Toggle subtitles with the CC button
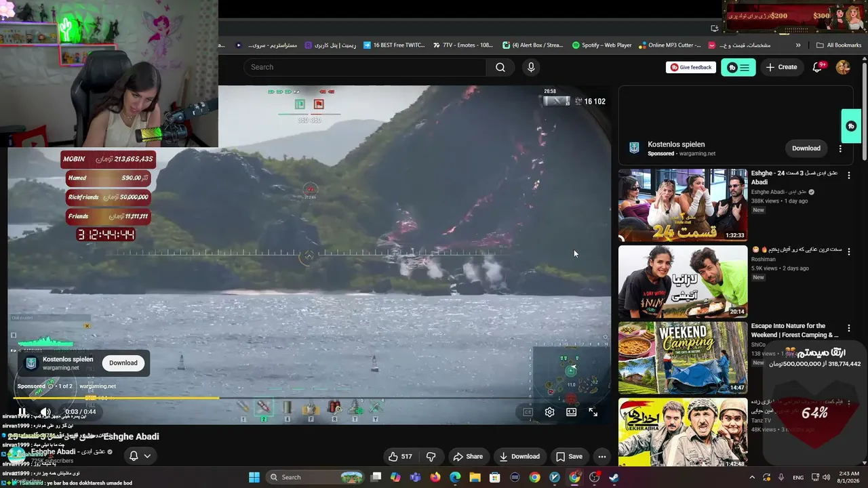The image size is (868, 488). pos(528,412)
